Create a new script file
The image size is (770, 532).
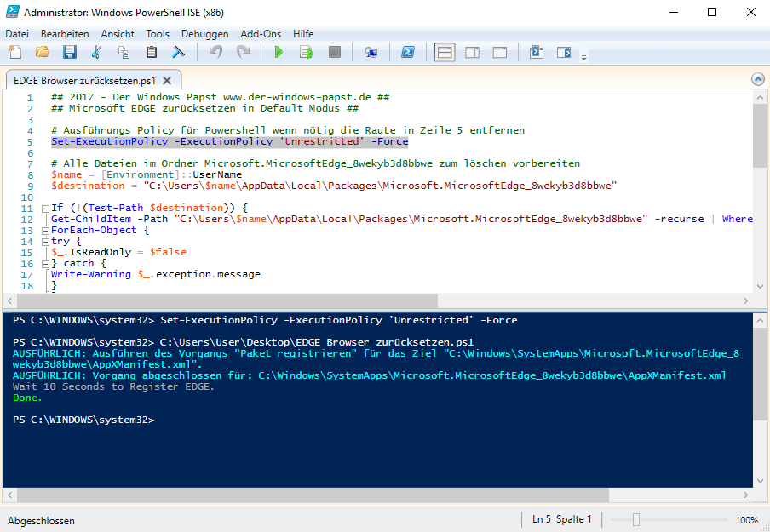(x=14, y=53)
